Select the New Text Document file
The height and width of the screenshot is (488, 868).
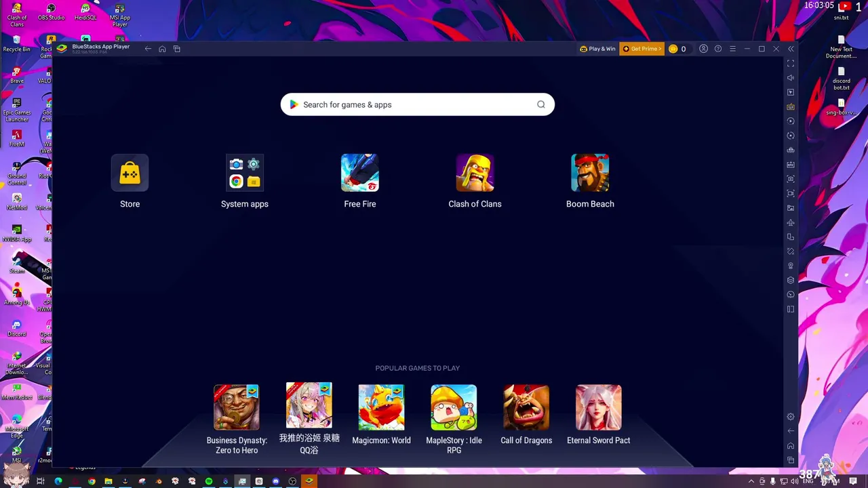[x=842, y=47]
